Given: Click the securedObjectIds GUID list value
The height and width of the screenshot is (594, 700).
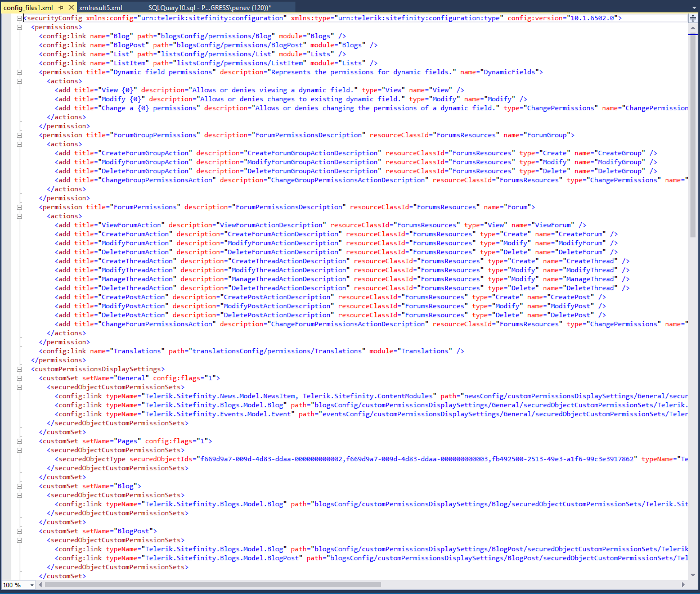Looking at the screenshot, I should [417, 459].
